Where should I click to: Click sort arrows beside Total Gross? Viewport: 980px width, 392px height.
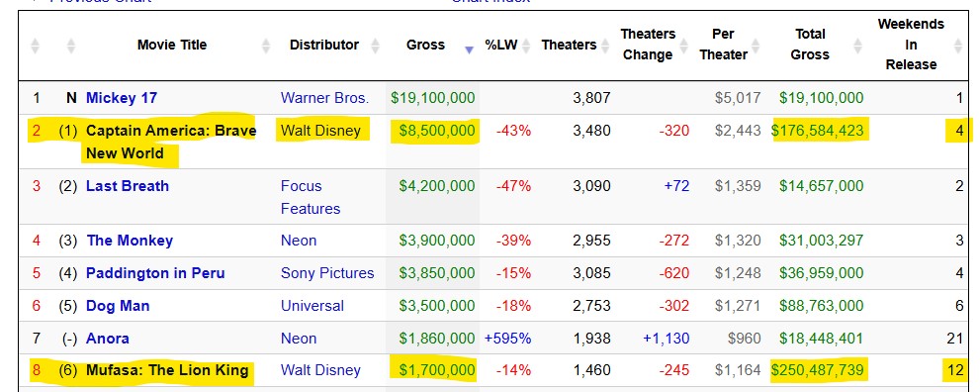(858, 46)
